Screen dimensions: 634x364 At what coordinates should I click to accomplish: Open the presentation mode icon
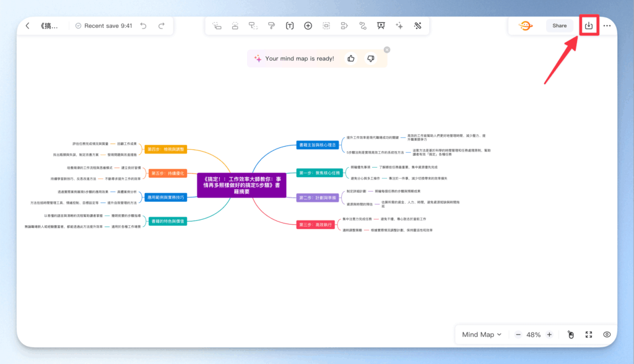pyautogui.click(x=381, y=25)
